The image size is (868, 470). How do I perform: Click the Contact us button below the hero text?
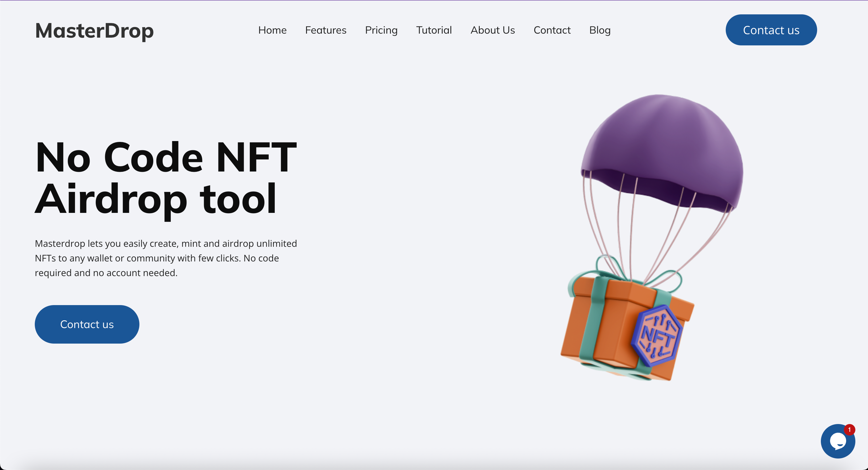click(x=87, y=324)
